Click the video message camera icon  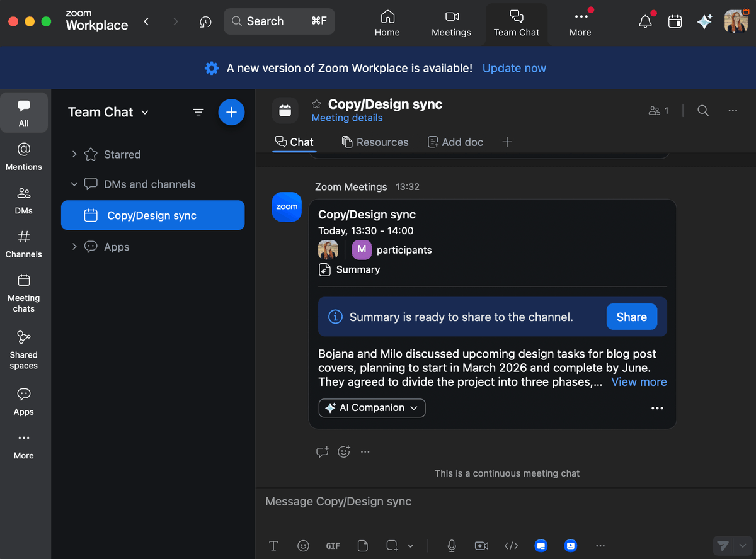tap(481, 546)
